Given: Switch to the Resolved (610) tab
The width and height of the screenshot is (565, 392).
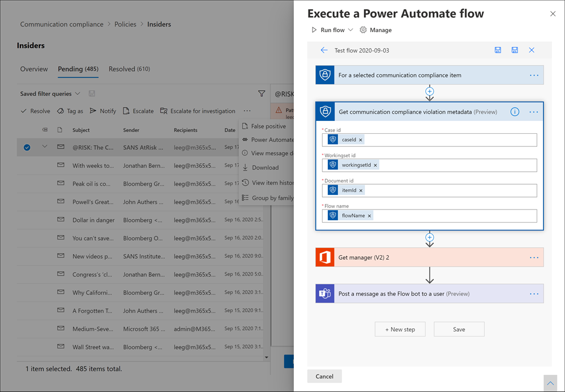Looking at the screenshot, I should [129, 69].
